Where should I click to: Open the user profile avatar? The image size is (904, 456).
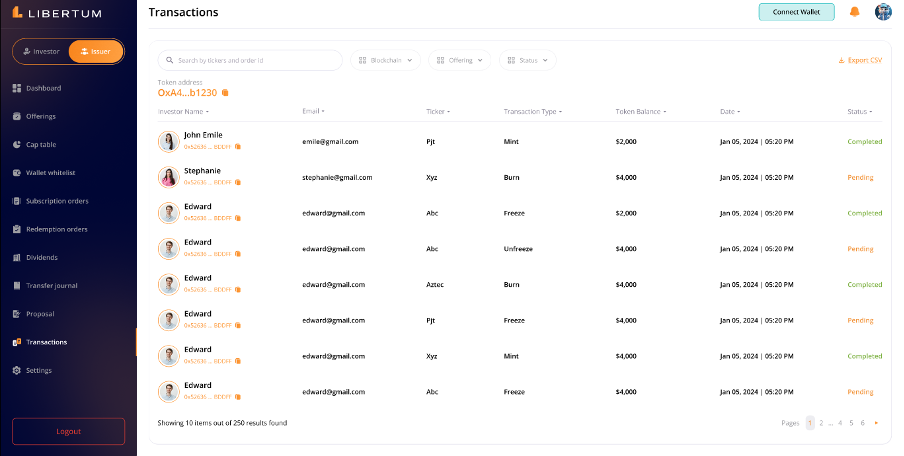coord(883,12)
